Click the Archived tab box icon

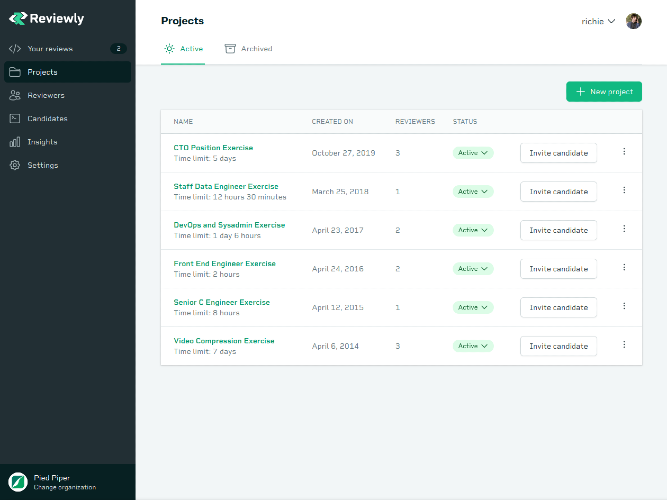click(230, 49)
